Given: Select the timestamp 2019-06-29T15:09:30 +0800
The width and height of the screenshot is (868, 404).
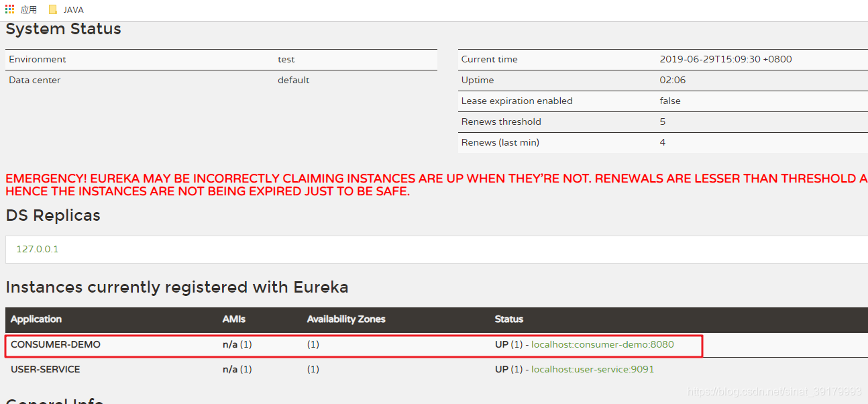Looking at the screenshot, I should (x=726, y=59).
